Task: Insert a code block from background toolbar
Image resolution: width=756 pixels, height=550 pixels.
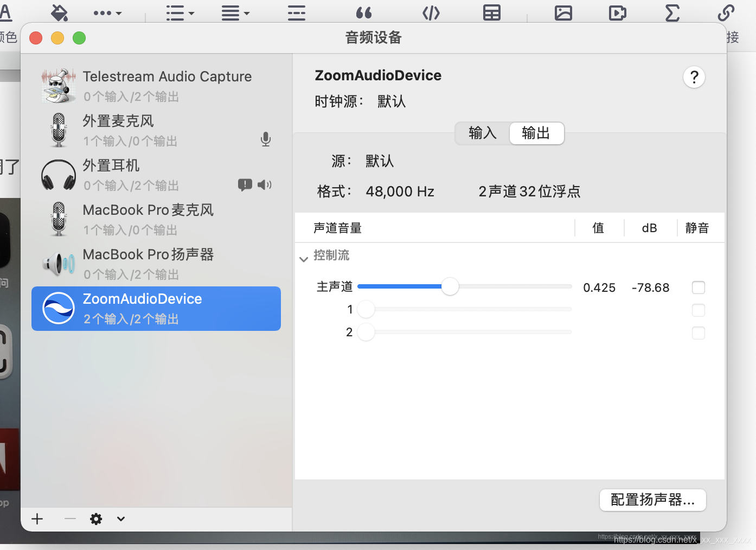Action: coord(431,13)
